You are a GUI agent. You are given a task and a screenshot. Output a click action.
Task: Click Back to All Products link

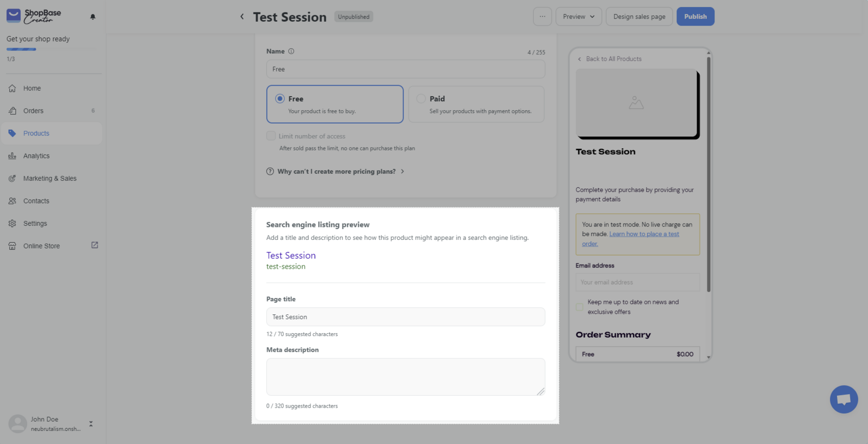(x=614, y=59)
